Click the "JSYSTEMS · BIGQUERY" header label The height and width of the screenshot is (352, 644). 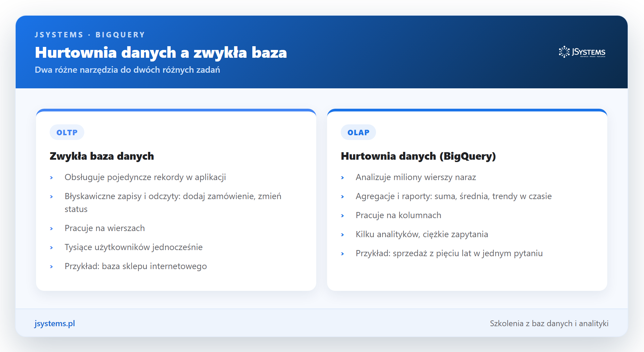(x=90, y=35)
